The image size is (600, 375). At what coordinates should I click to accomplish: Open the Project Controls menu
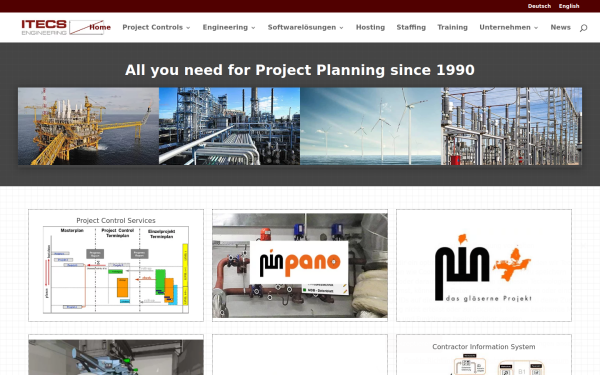[x=152, y=27]
